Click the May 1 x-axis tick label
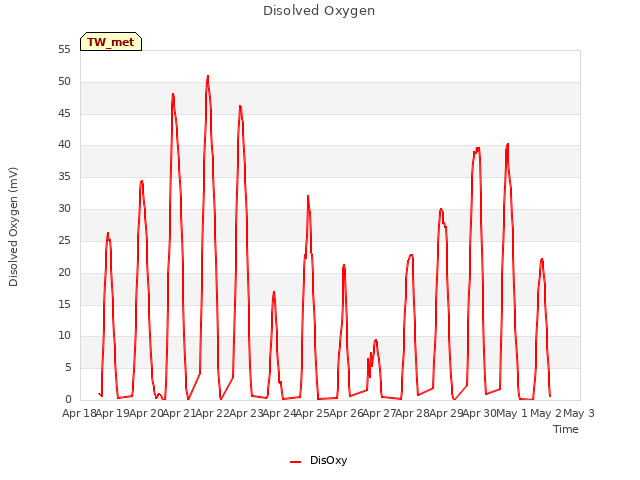The width and height of the screenshot is (640, 480). point(512,413)
